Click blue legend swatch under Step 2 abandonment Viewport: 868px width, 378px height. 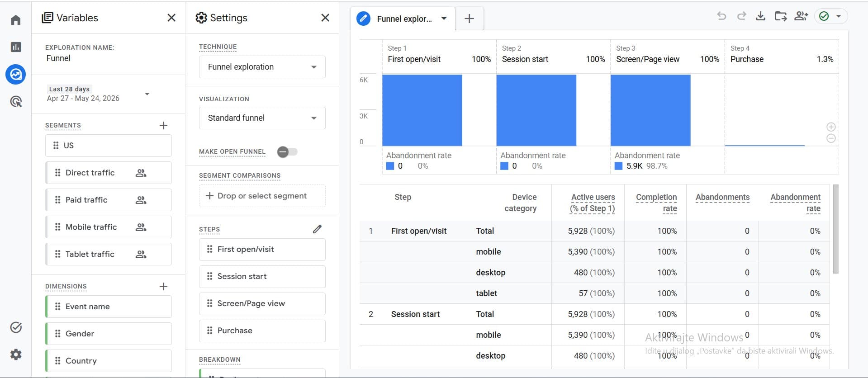click(504, 166)
